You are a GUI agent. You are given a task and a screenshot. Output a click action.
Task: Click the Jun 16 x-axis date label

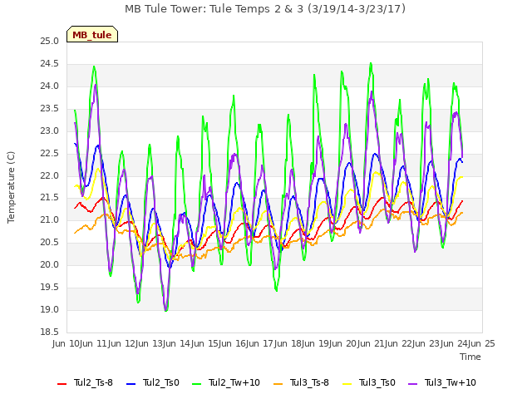click(x=233, y=343)
